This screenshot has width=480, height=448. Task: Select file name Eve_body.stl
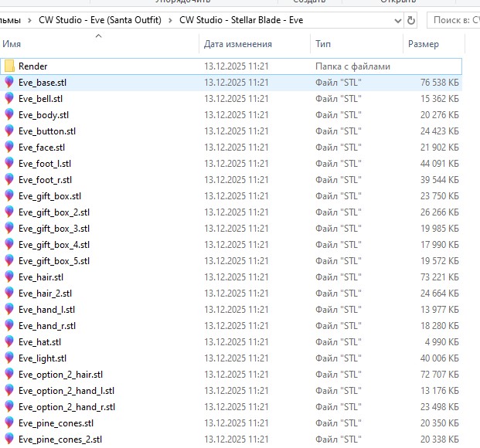point(43,115)
